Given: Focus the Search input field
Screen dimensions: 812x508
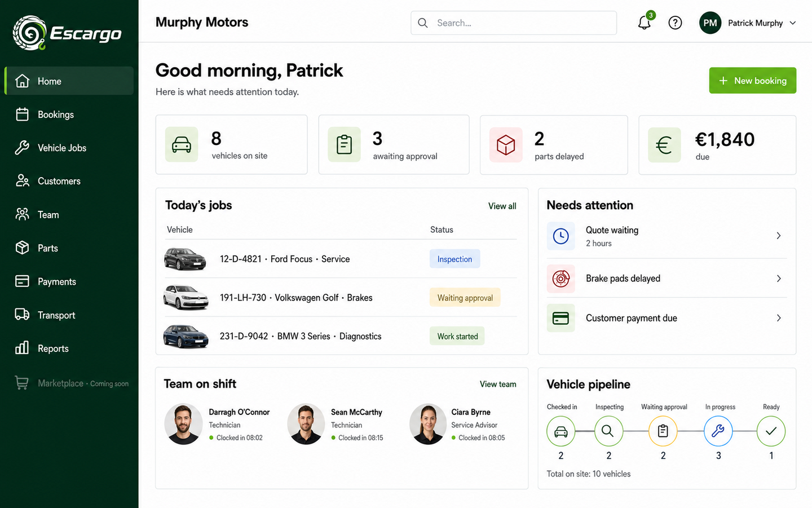Looking at the screenshot, I should 514,23.
